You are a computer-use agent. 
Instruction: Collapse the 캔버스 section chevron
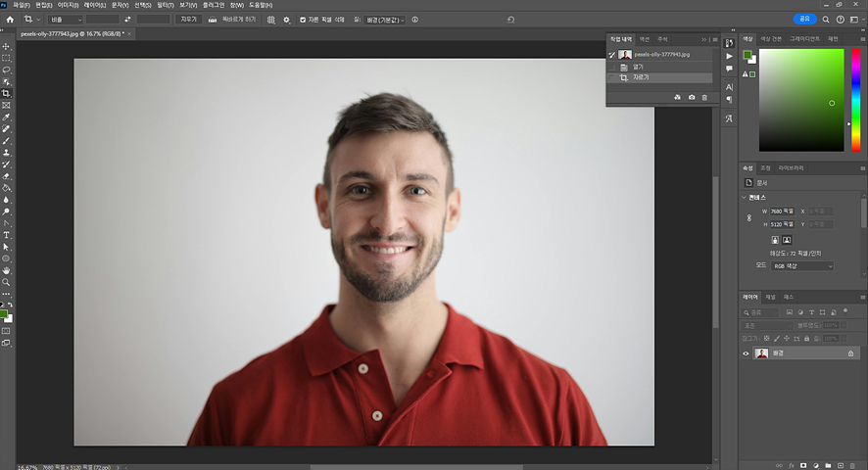[744, 198]
